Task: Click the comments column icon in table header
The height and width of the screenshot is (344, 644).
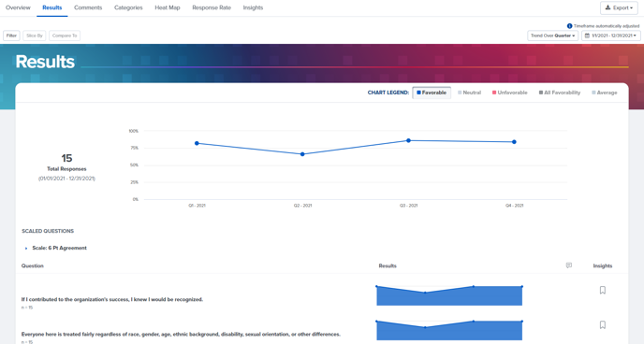Action: pos(569,265)
